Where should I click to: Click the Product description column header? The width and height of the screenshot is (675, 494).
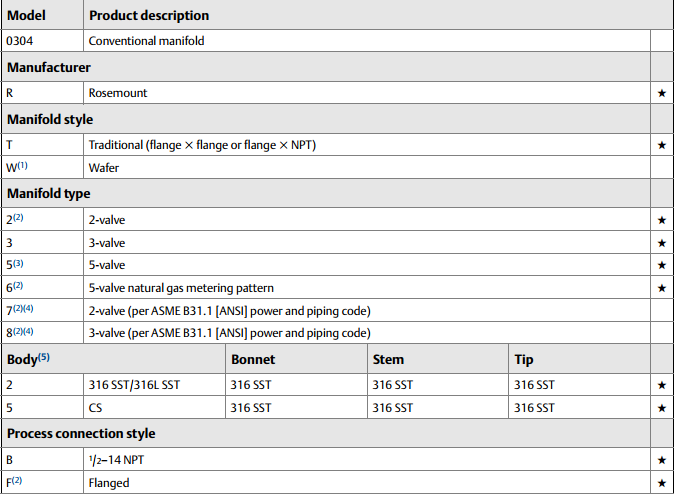pyautogui.click(x=149, y=16)
